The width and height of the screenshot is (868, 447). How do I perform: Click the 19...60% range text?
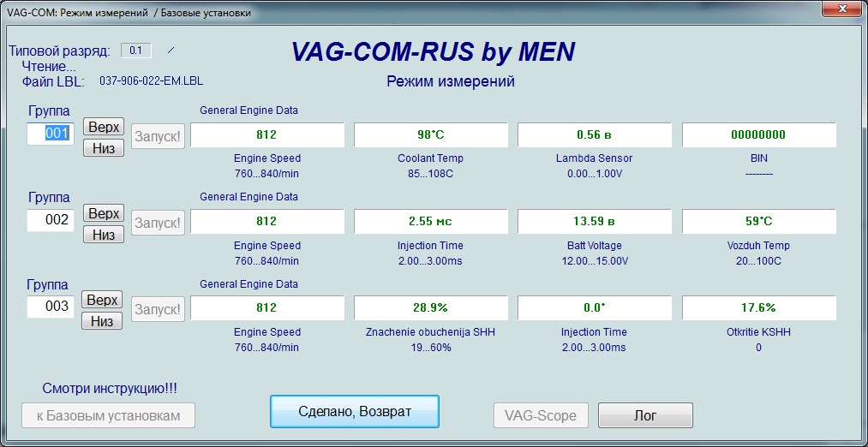431,348
